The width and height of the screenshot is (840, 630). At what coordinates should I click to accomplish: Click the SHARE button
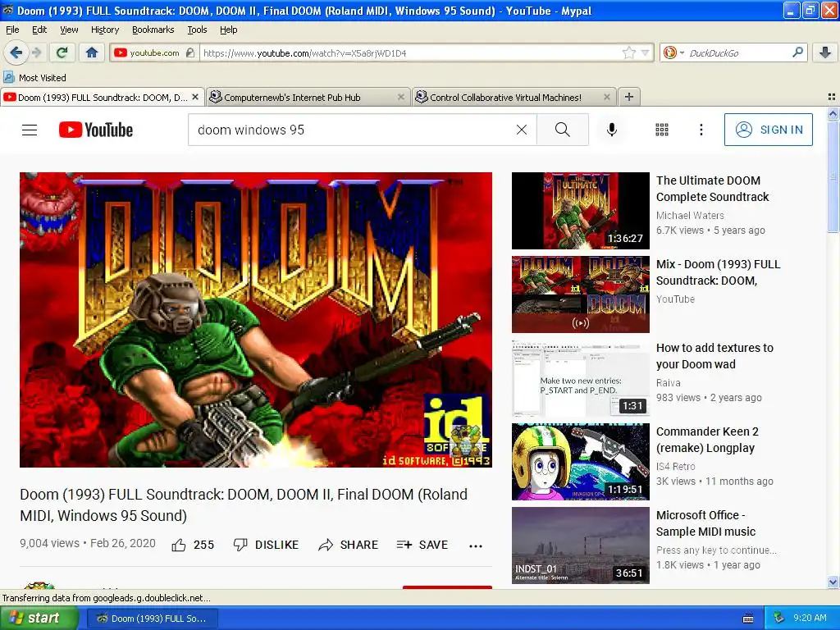tap(348, 545)
